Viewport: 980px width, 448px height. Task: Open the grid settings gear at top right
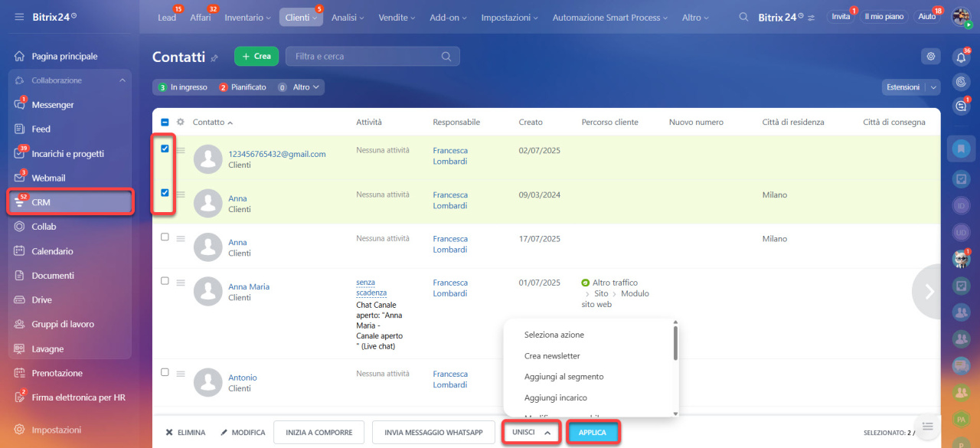point(930,56)
